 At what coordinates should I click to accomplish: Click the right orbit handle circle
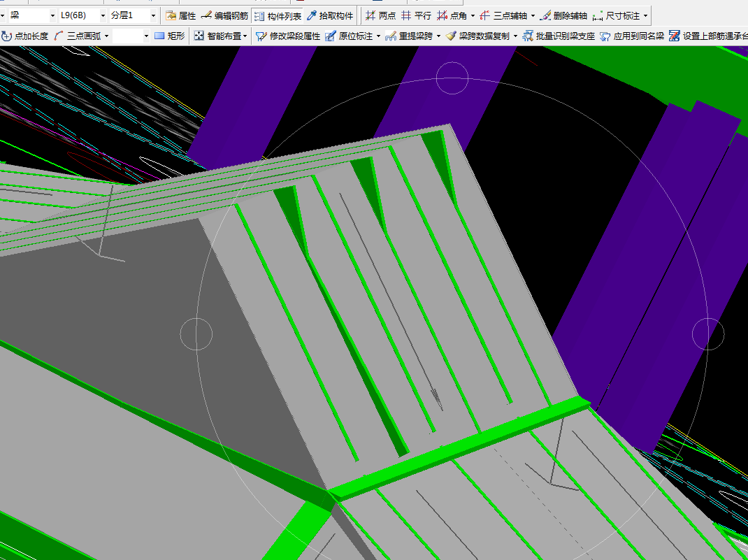708,334
